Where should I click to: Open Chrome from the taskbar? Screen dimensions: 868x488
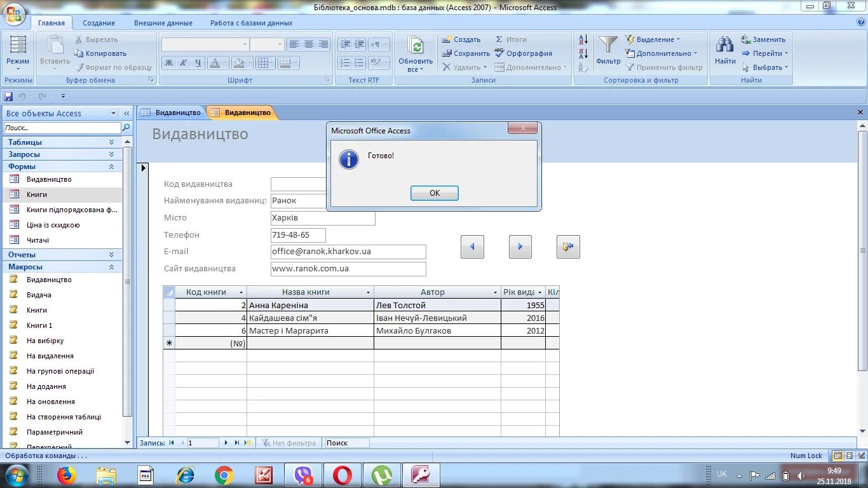point(224,475)
